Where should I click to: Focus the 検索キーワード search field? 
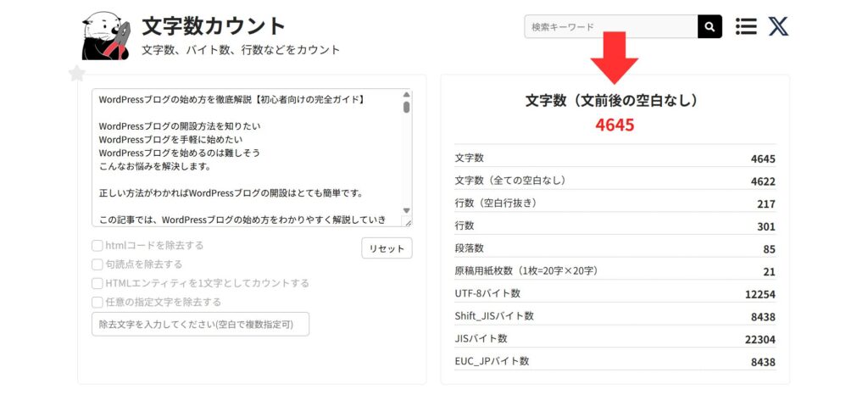pos(610,26)
